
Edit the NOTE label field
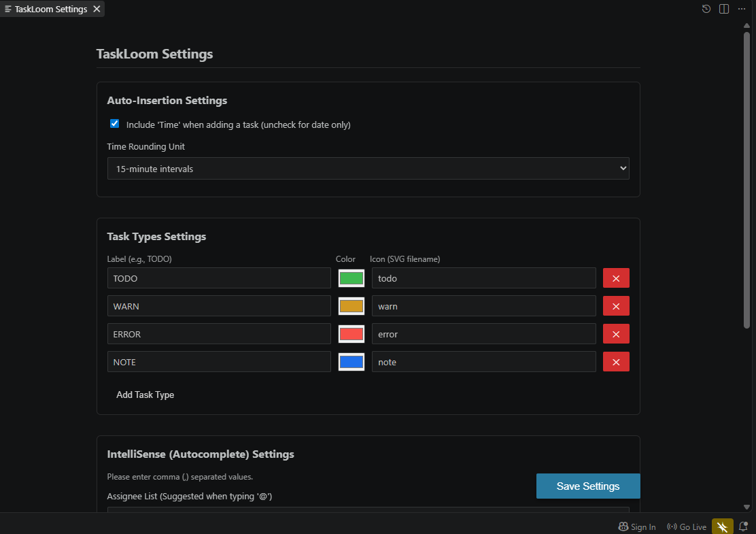[x=219, y=362]
